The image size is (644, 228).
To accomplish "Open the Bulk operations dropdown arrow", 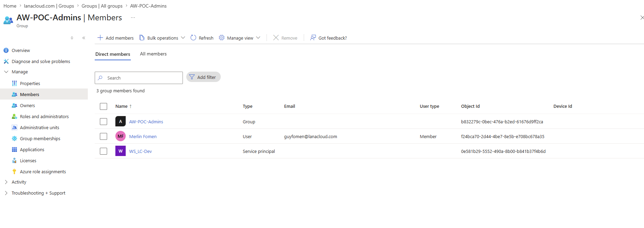I will coord(183,38).
